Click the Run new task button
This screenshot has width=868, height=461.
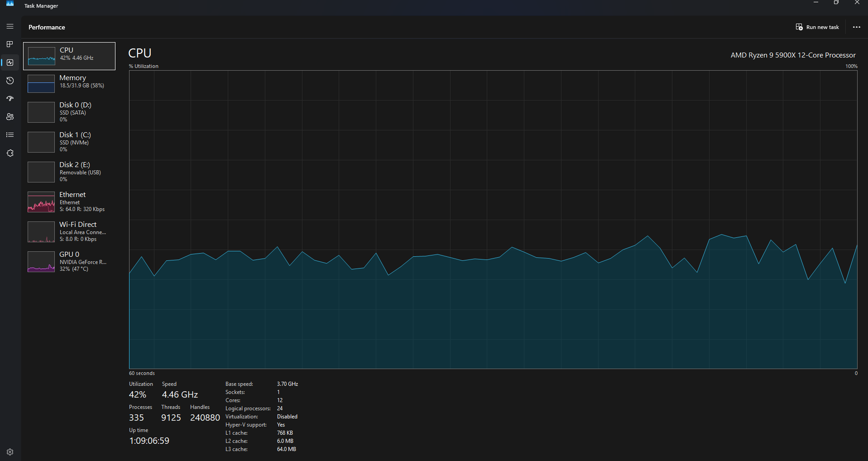click(x=817, y=27)
